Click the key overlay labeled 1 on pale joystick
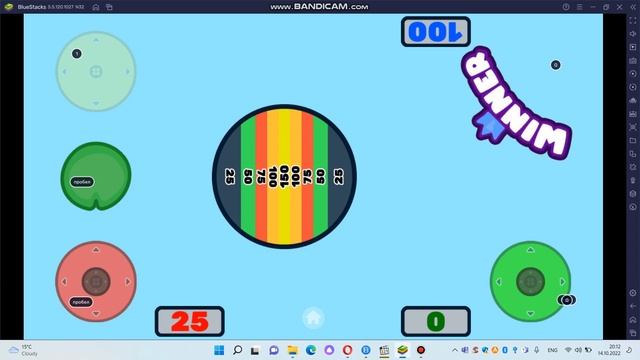This screenshot has height=360, width=640. click(x=77, y=53)
